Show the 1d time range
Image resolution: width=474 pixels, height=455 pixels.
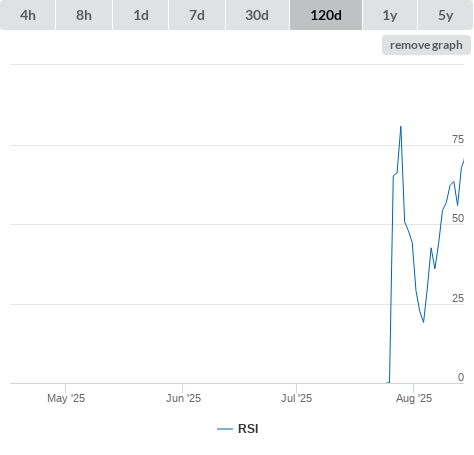[141, 15]
